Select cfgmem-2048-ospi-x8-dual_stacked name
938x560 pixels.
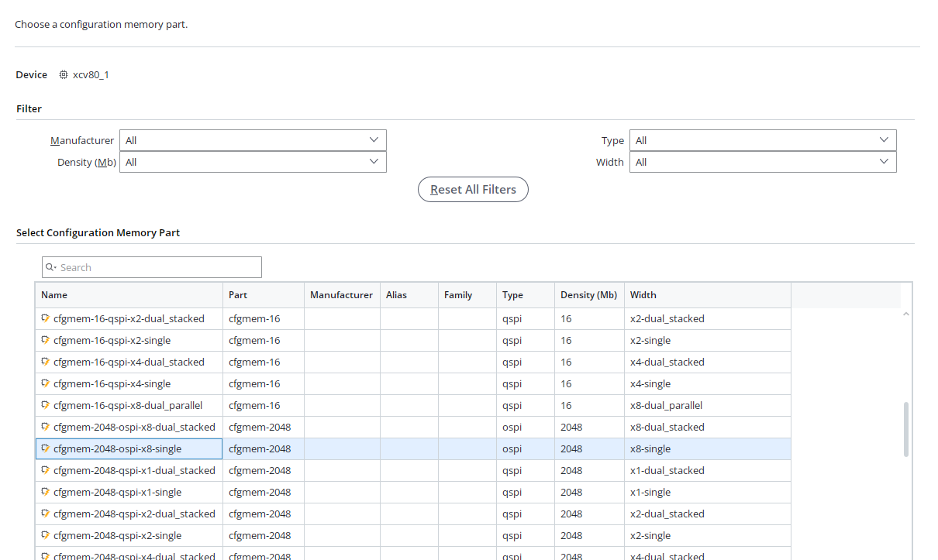pos(134,427)
